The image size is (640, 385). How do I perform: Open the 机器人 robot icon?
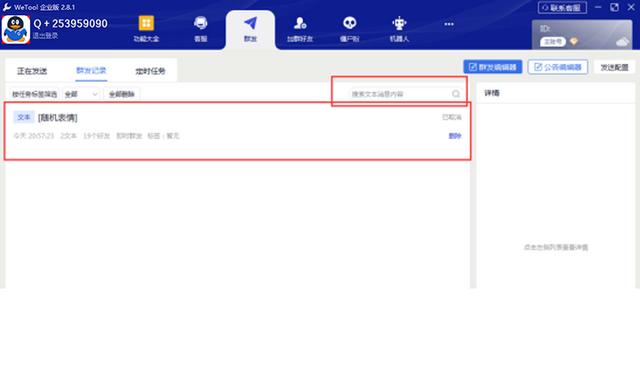coord(399,23)
